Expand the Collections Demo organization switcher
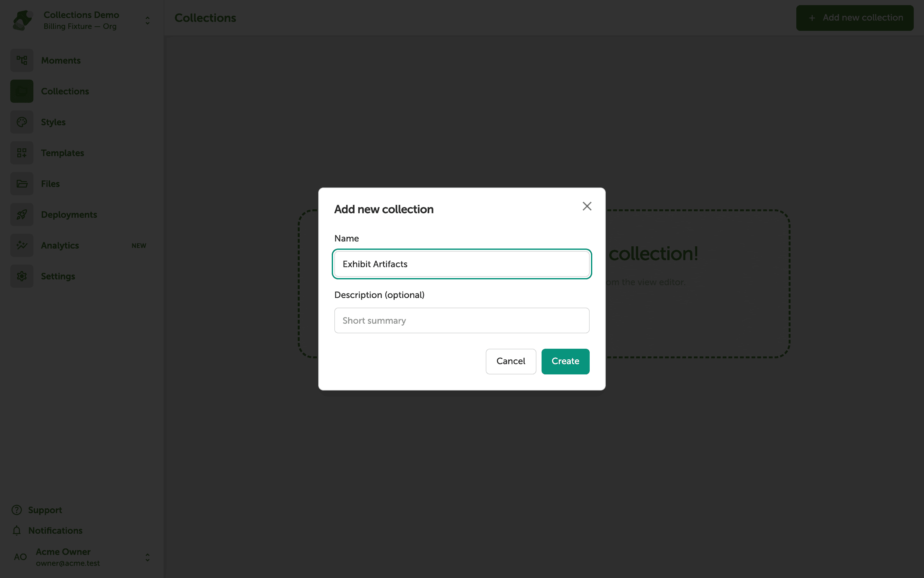This screenshot has height=578, width=924. (x=147, y=20)
